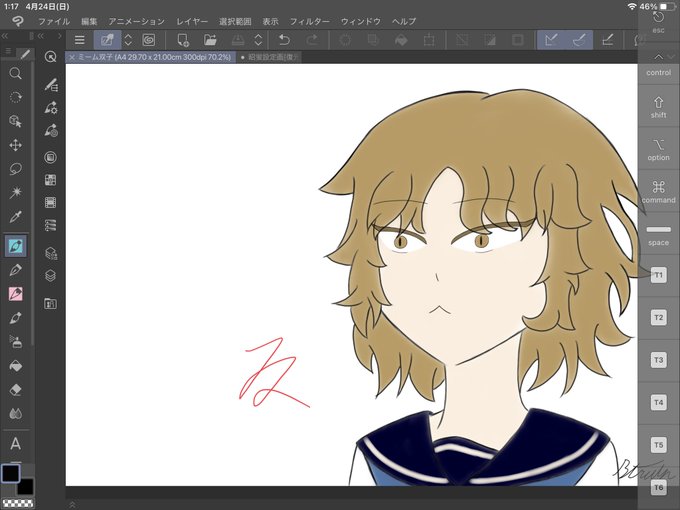Screen dimensions: 680x510
Task: Select the highlighted blue Pen tool
Action: [x=16, y=246]
